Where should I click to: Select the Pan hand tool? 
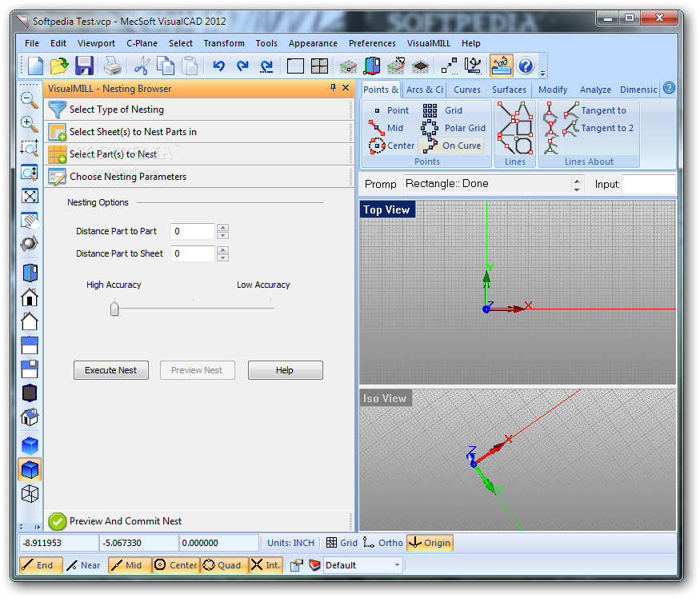coord(30,220)
